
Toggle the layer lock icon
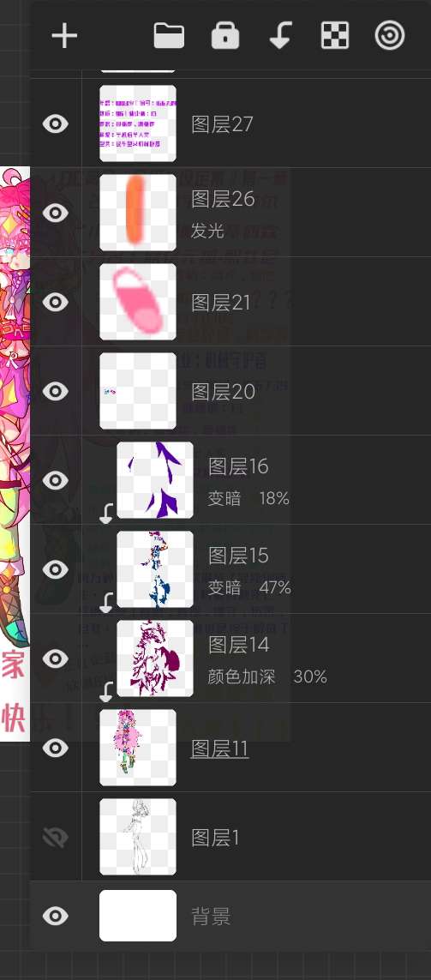coord(224,36)
